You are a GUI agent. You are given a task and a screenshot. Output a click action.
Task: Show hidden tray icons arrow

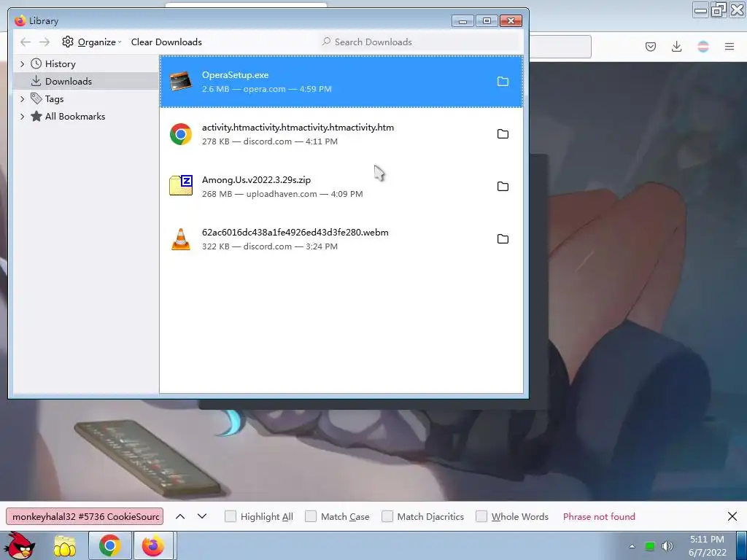632,546
